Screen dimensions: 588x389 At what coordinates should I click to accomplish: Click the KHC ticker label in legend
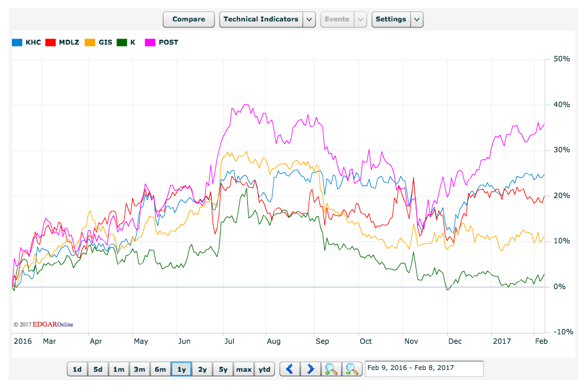33,42
